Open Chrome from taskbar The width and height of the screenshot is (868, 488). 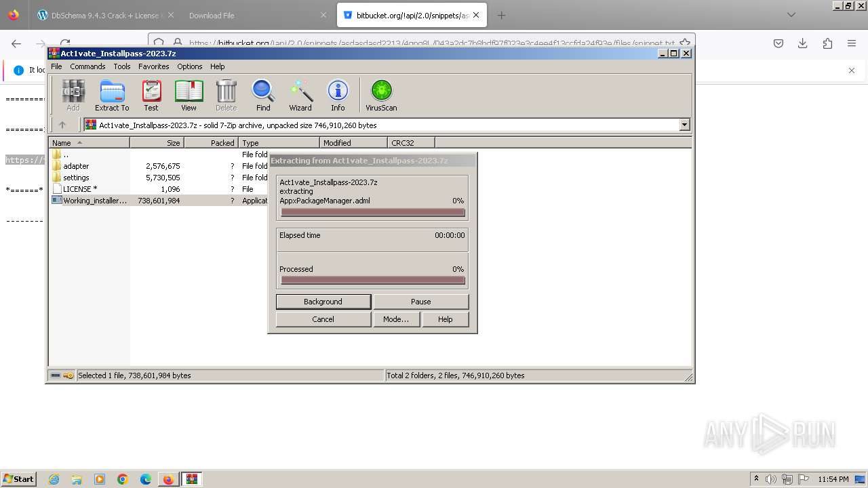click(x=123, y=479)
